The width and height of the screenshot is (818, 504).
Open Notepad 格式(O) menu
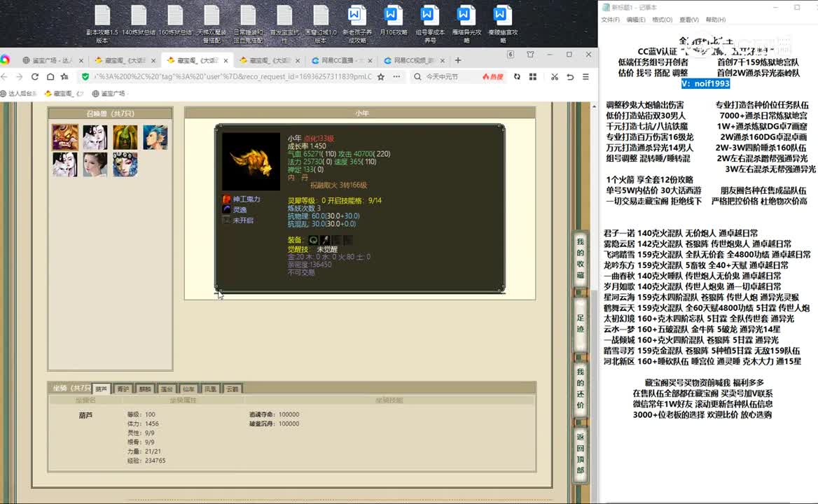pos(662,20)
